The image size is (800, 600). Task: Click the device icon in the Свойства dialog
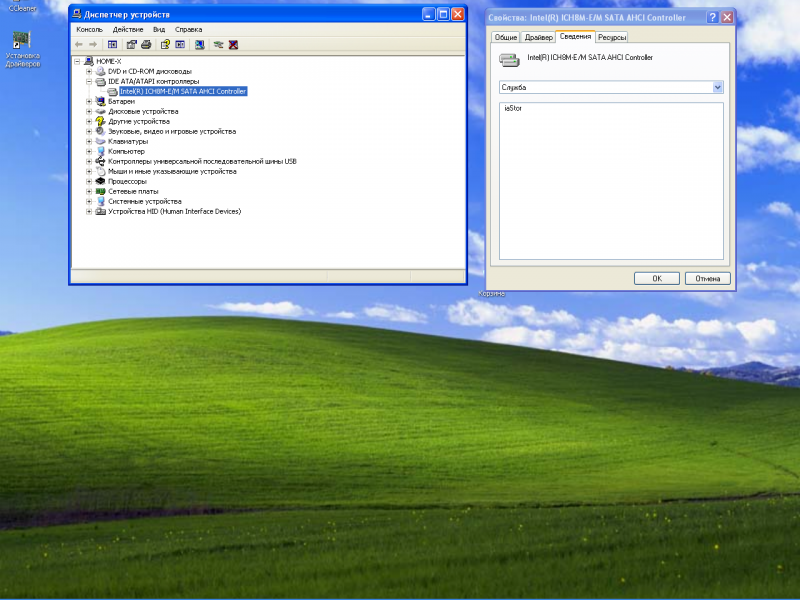509,60
